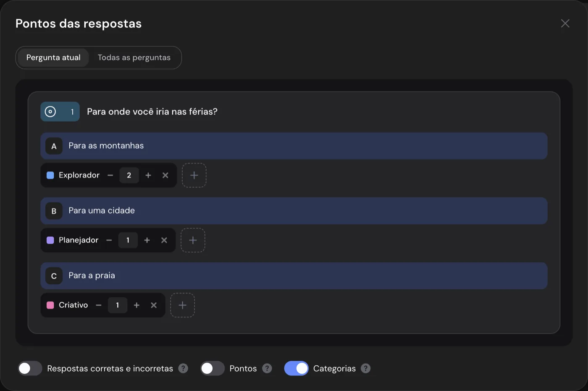
Task: Click the pink Criativo color swatch
Action: pos(50,305)
